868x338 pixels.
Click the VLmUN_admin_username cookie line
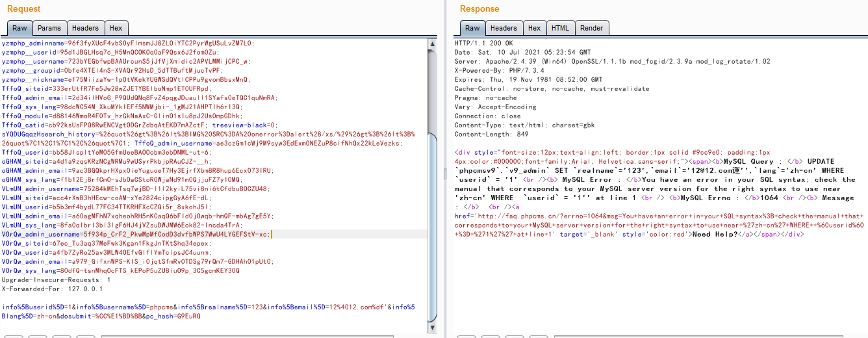point(136,188)
